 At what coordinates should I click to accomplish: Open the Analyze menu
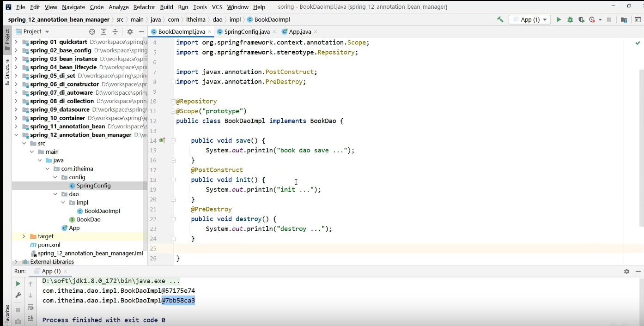[119, 7]
